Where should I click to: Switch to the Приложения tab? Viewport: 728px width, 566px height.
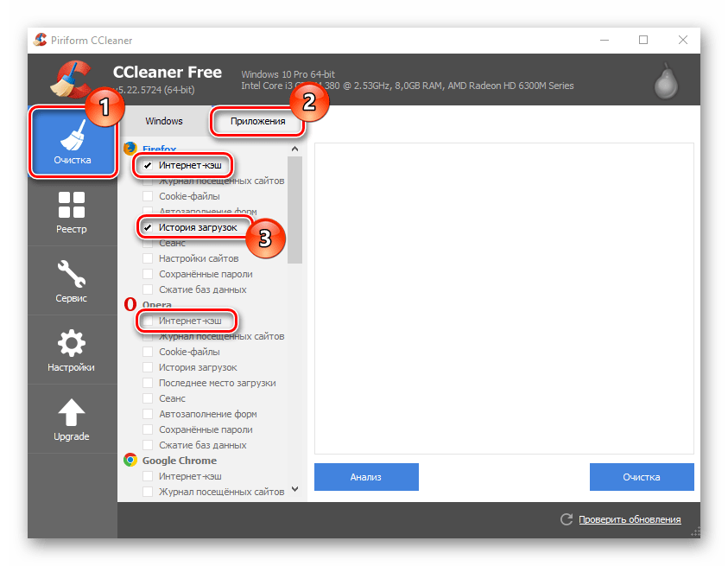257,121
